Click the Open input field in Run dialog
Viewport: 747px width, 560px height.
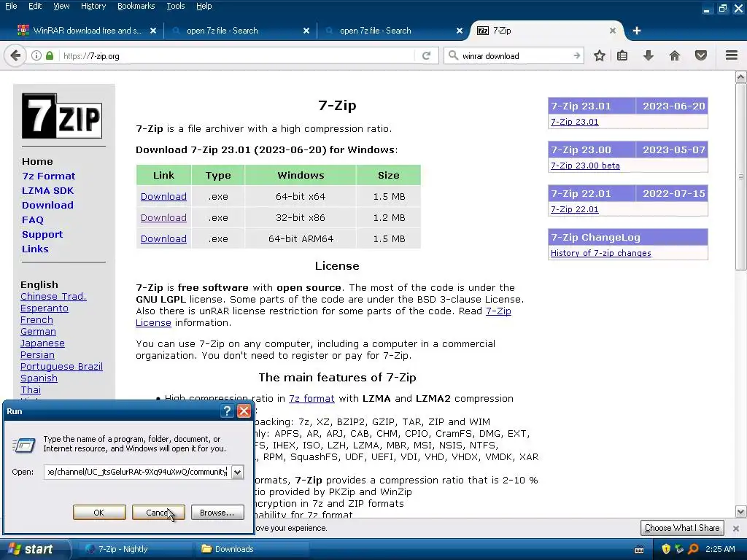[138, 472]
